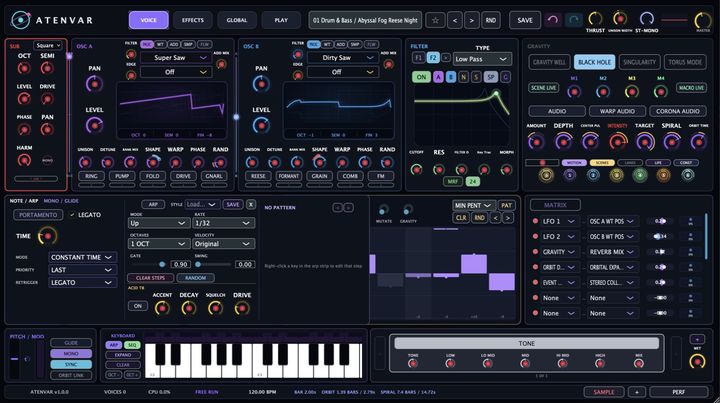Toggle the LEGATO checkbox
Screen dimensions: 720x403
point(72,215)
